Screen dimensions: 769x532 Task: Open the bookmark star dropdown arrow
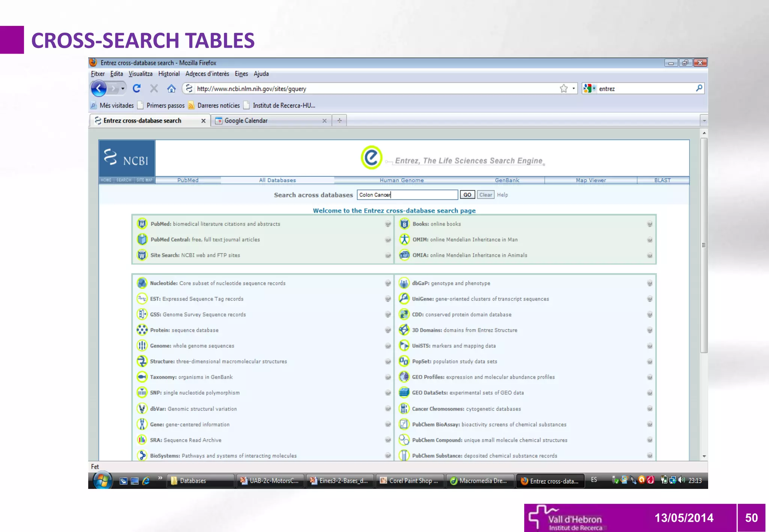coord(573,89)
